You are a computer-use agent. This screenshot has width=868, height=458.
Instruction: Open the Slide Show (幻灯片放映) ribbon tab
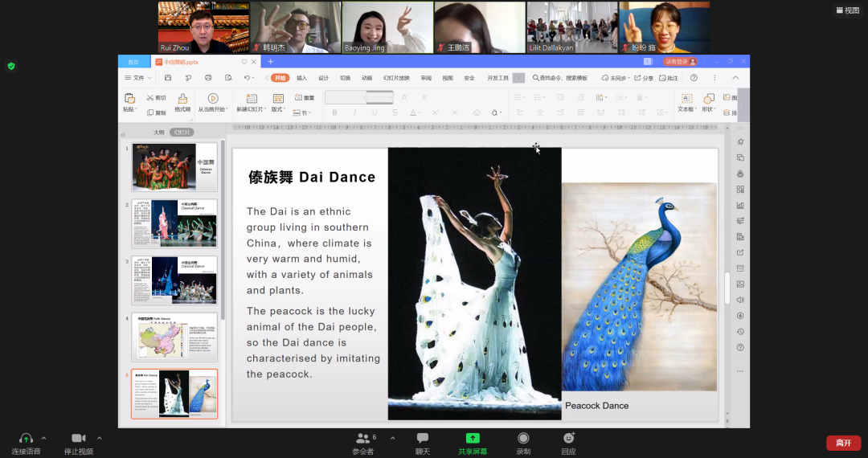pyautogui.click(x=396, y=78)
